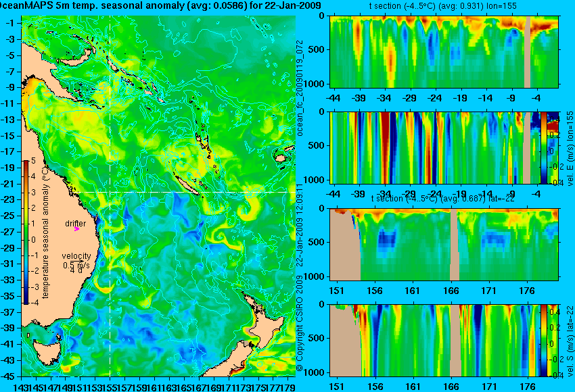Click the '155' longitude label under the map
The image size is (575, 392).
pyautogui.click(x=110, y=387)
